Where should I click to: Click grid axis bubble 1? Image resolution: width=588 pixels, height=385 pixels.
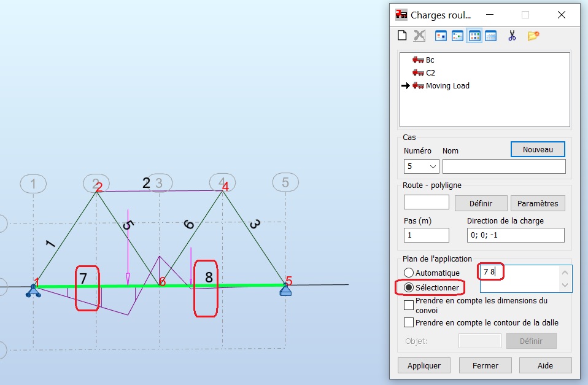point(33,184)
